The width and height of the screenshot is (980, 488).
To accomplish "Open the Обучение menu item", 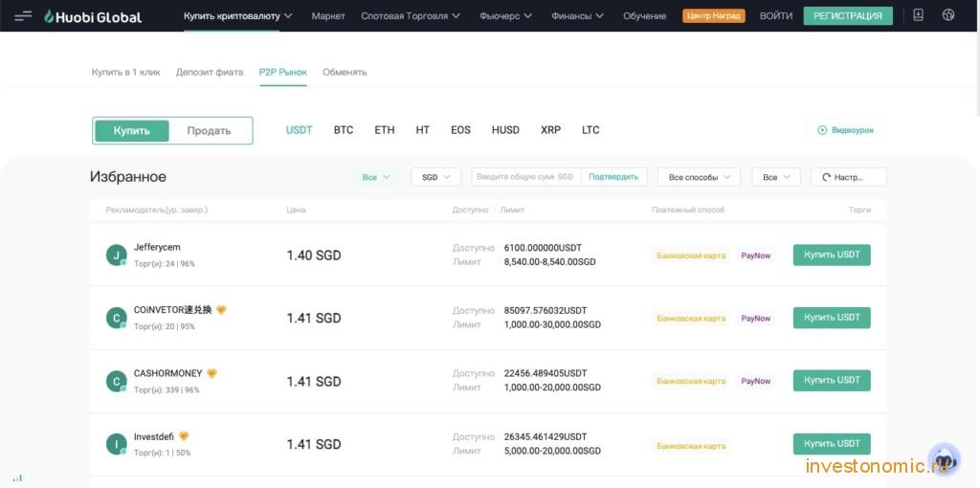I will [x=644, y=15].
